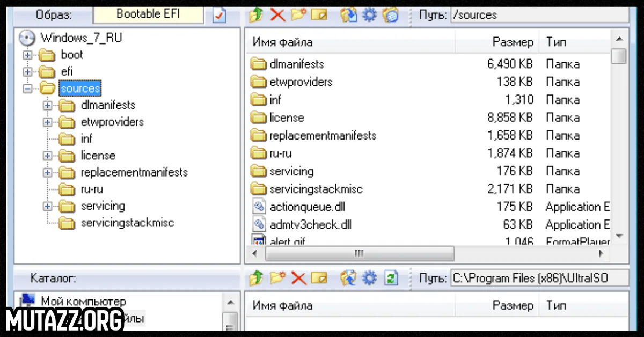Add local files using green arrow below
Image resolution: width=644 pixels, height=337 pixels.
[x=256, y=279]
